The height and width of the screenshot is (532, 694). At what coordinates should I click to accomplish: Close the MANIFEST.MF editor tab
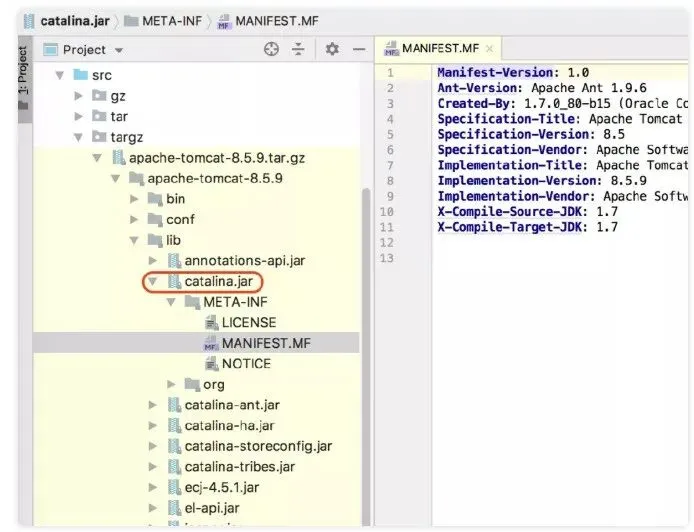coord(489,49)
